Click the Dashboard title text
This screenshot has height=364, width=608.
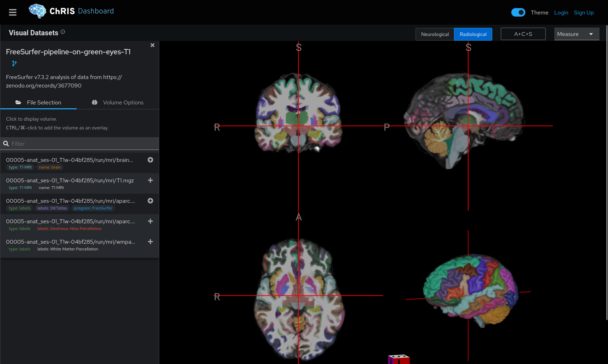click(96, 11)
